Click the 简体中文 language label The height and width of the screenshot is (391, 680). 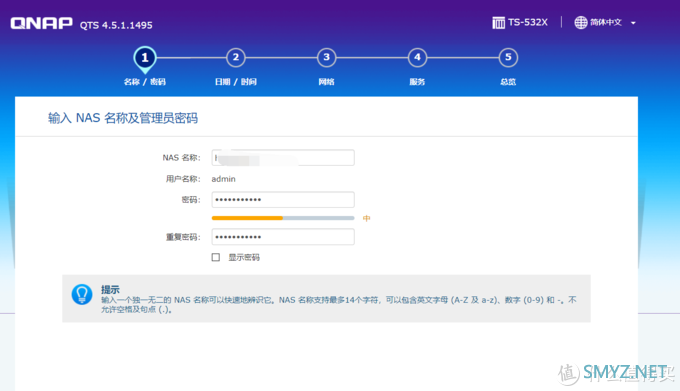tap(605, 23)
